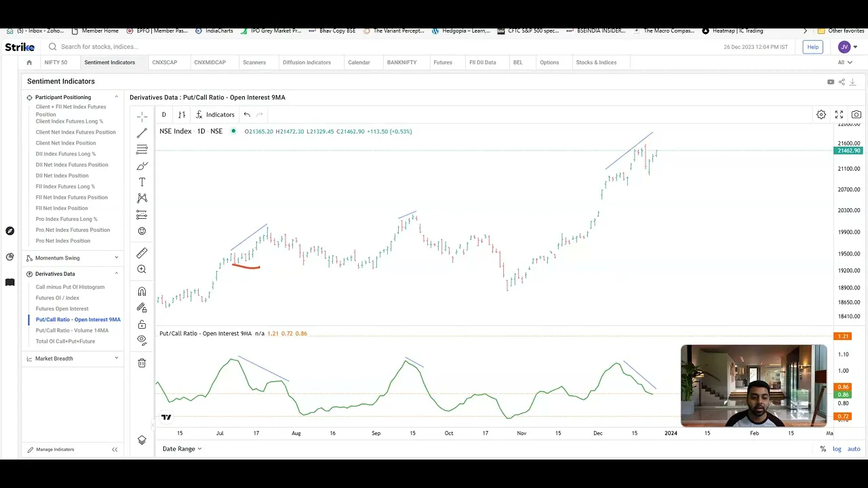Image resolution: width=868 pixels, height=488 pixels.
Task: Collapse the sidebar with double chevron
Action: [x=115, y=449]
